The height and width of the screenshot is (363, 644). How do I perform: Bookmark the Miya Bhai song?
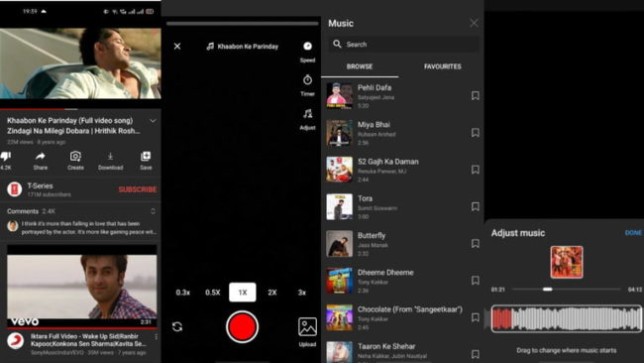[476, 133]
